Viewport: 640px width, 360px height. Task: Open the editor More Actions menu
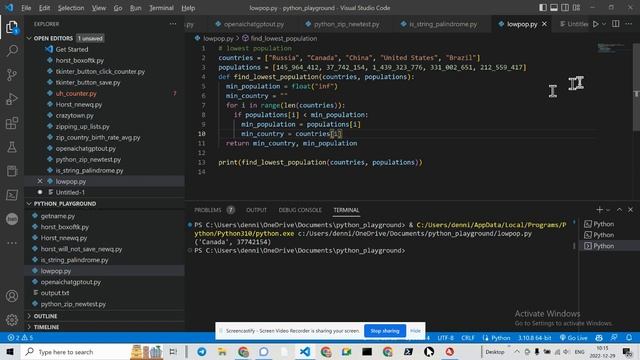tap(629, 24)
